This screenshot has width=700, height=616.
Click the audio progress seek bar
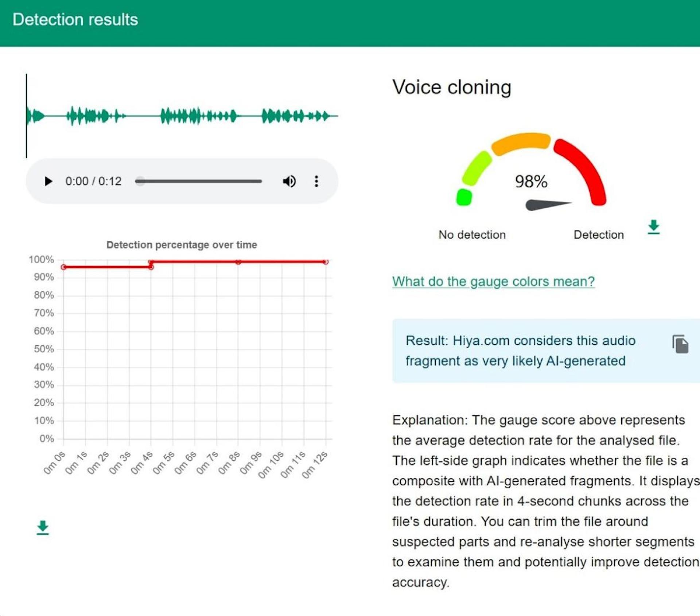tap(199, 181)
